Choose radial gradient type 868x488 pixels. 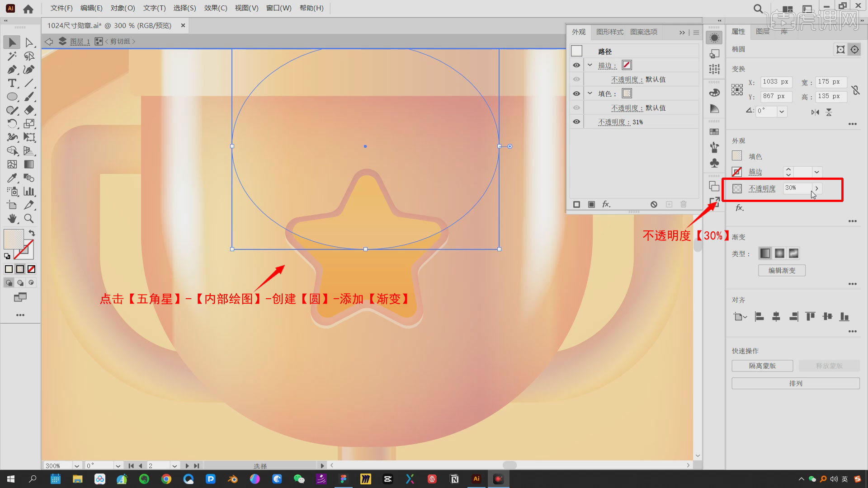779,253
